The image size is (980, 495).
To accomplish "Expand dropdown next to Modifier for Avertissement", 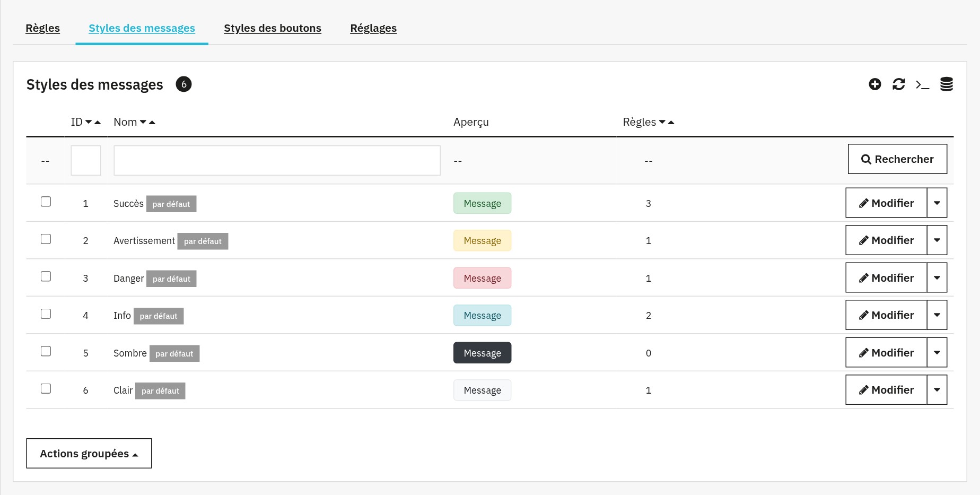I will (937, 240).
